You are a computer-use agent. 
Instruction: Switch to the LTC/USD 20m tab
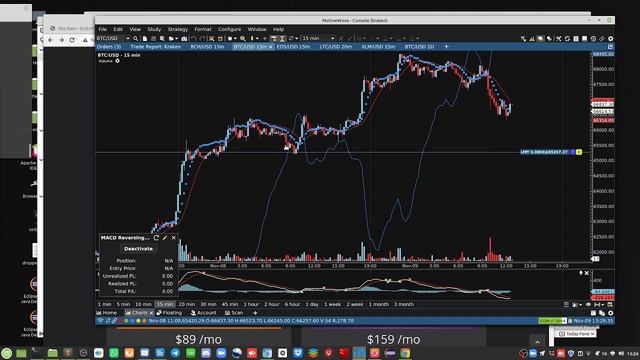336,47
